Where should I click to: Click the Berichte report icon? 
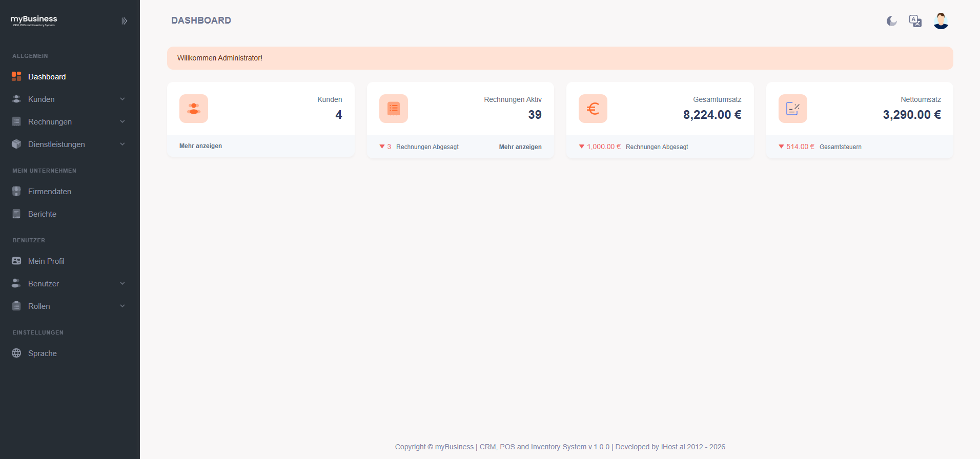[x=16, y=214]
